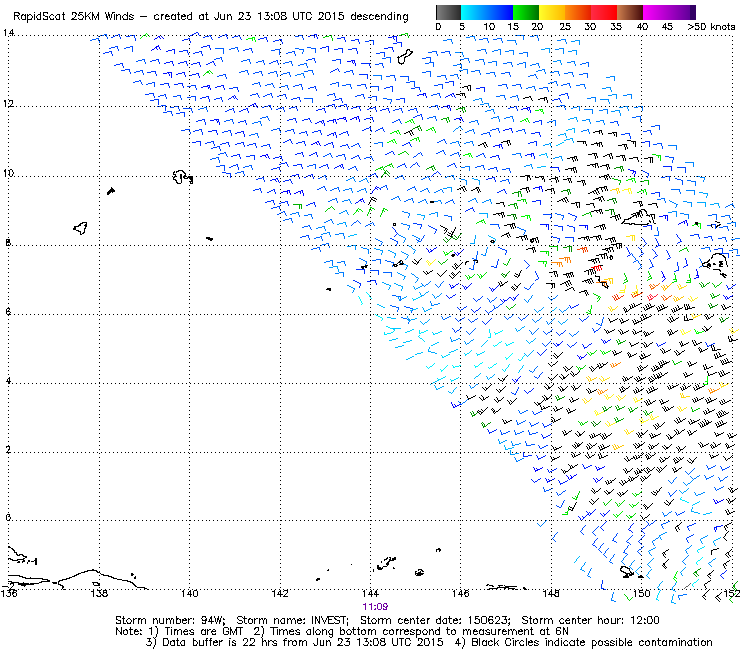This screenshot has width=740, height=650.
Task: Click the cyan-blue 5-15 knots legend band
Action: [x=487, y=12]
